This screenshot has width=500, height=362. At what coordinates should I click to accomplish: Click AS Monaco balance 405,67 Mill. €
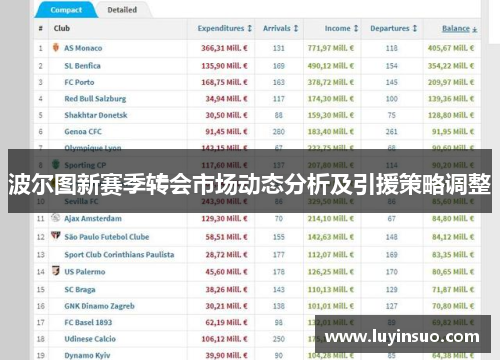point(451,48)
